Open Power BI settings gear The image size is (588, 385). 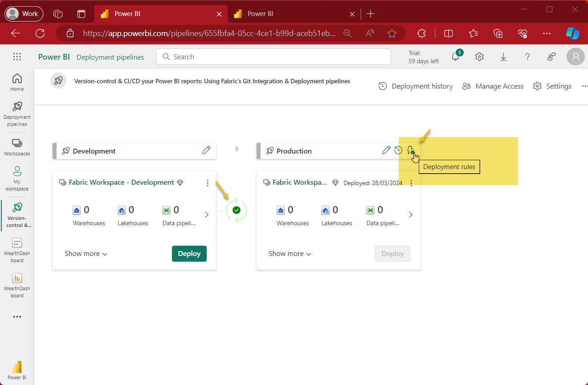[x=479, y=57]
